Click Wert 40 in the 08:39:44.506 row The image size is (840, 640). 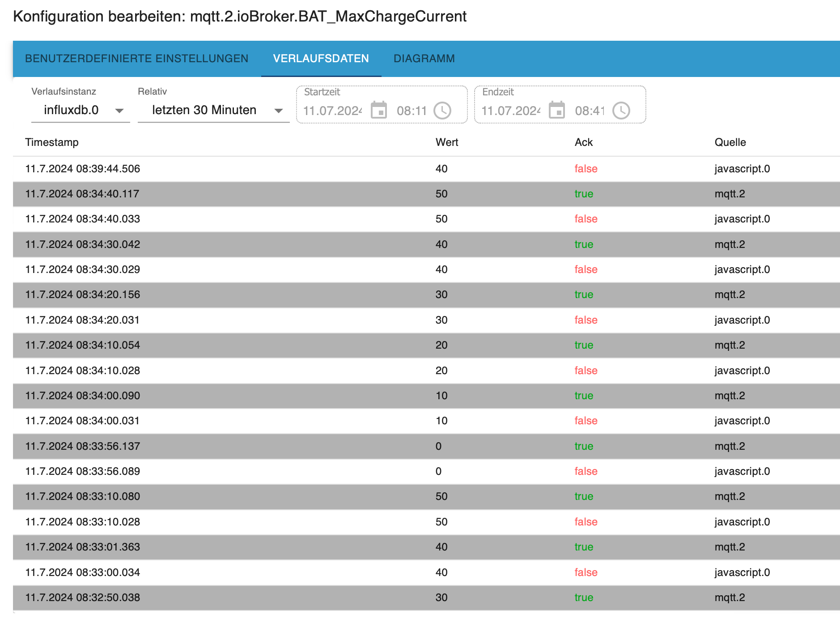[x=441, y=169]
